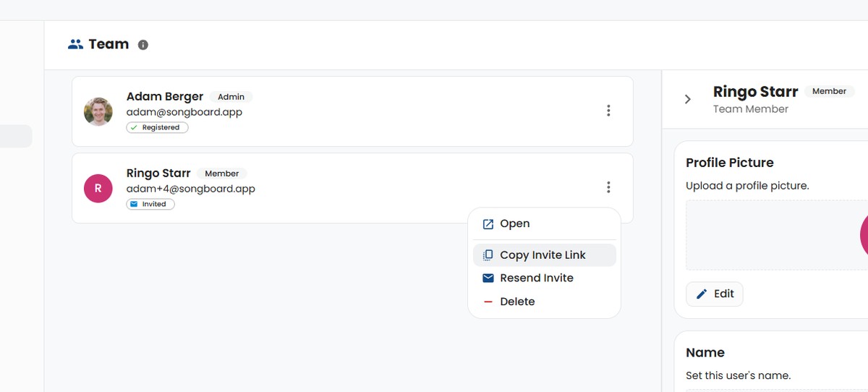Click the Name section heading
The height and width of the screenshot is (392, 868).
pyautogui.click(x=705, y=352)
